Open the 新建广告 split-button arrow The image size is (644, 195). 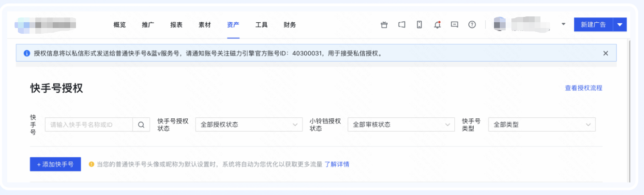[620, 25]
